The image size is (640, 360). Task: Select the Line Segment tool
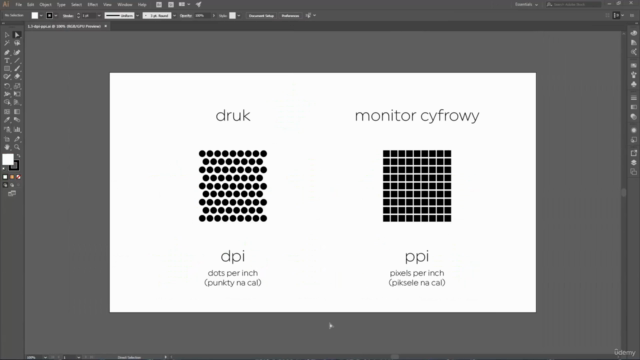17,60
